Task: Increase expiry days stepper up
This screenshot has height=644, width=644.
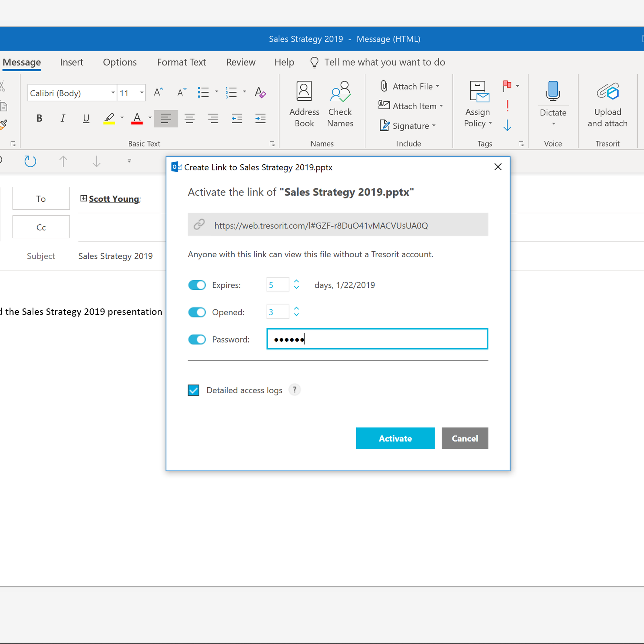Action: tap(297, 281)
